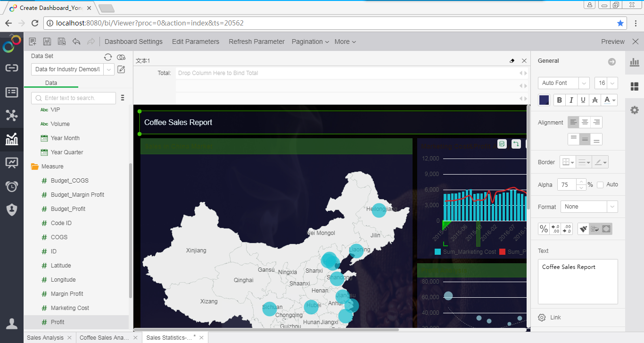The width and height of the screenshot is (644, 343).
Task: Expand the Pagination menu
Action: point(310,42)
